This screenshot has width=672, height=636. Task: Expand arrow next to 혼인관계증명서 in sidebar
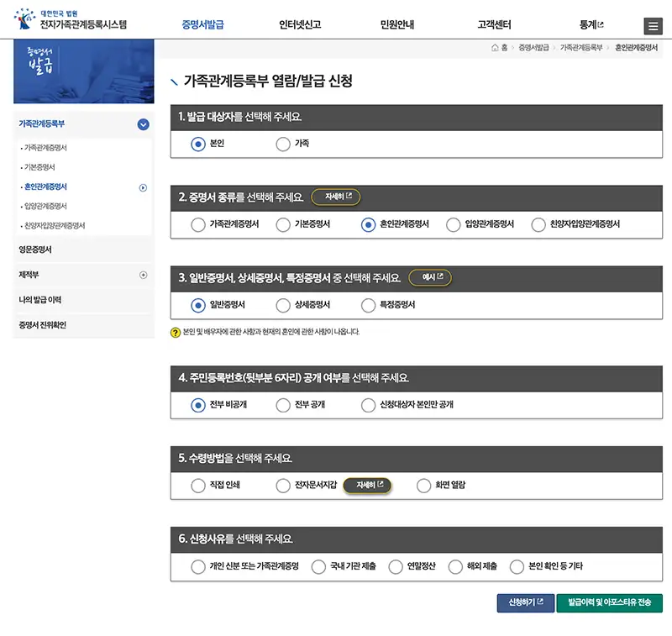click(x=143, y=187)
